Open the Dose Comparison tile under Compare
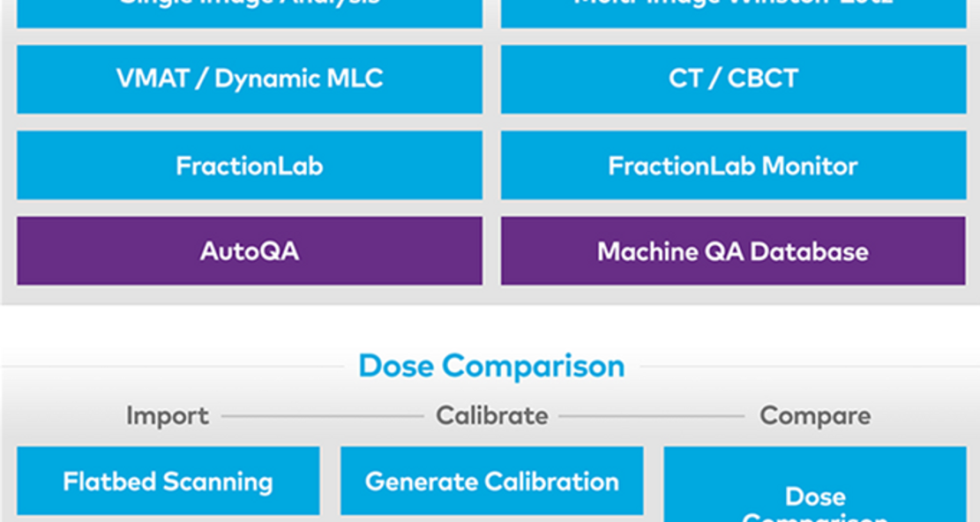The image size is (980, 522). 815,485
